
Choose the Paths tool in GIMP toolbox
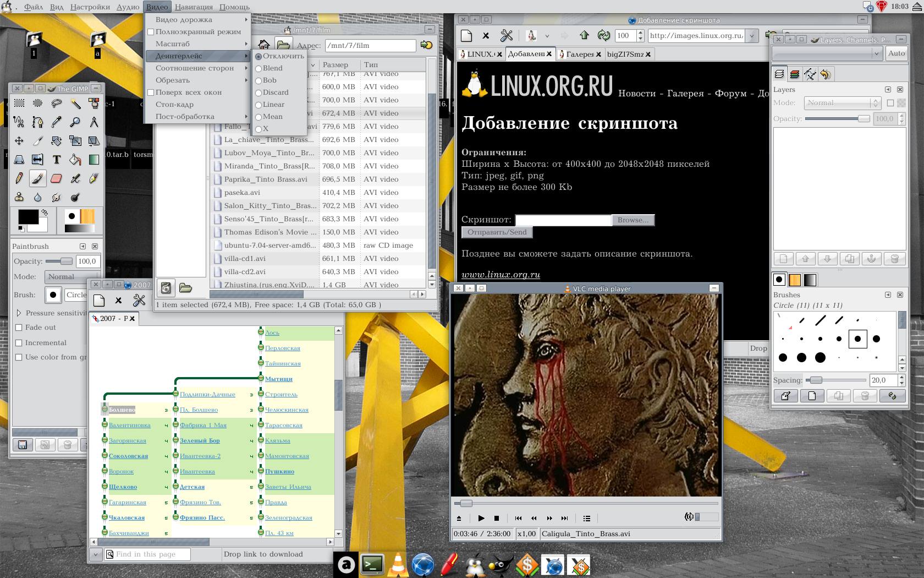(37, 122)
